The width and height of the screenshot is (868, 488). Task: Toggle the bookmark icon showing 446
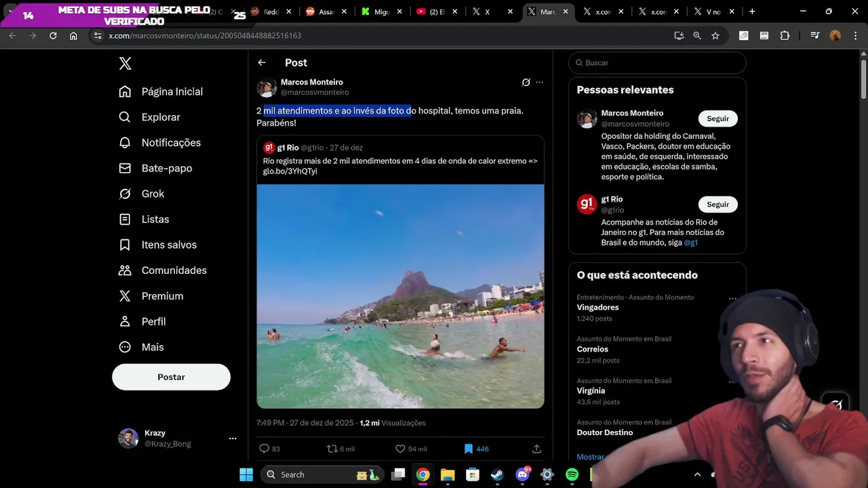coord(468,449)
